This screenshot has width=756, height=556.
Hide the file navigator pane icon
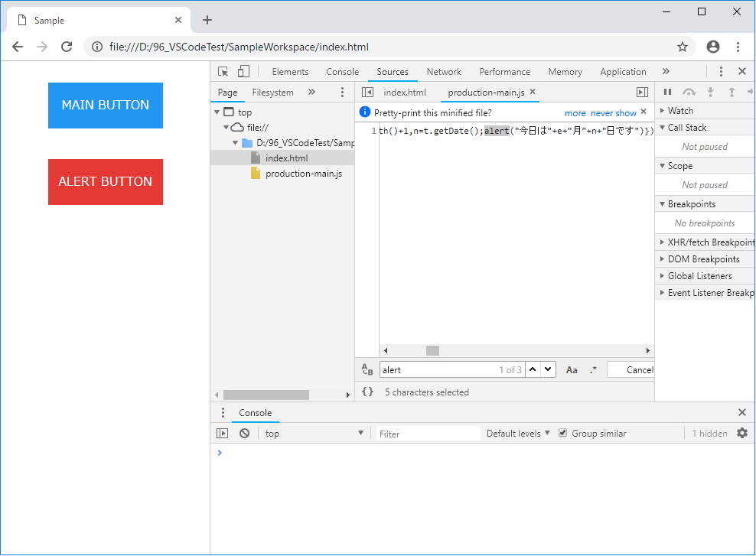[x=367, y=93]
